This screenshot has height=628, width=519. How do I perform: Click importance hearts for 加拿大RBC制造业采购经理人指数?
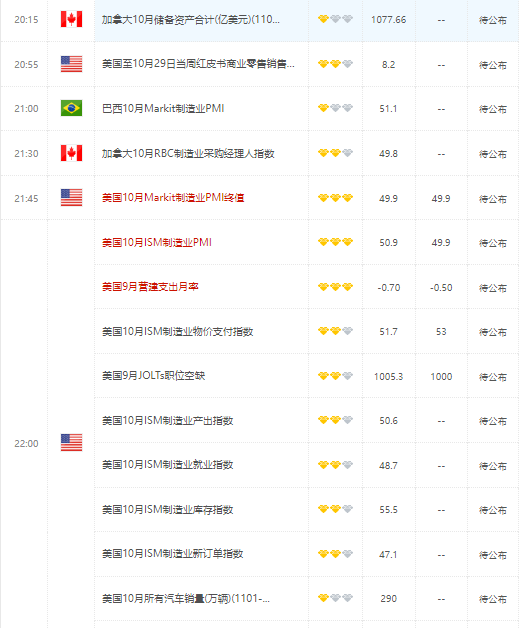tap(335, 153)
